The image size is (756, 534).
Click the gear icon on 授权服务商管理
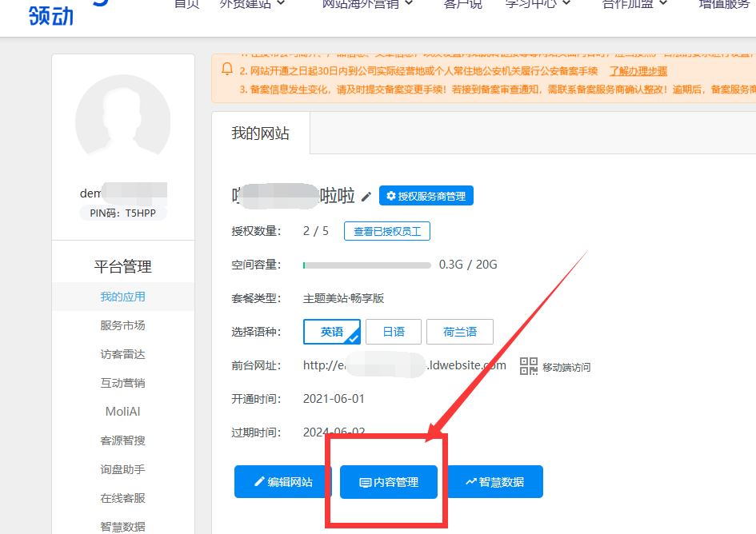(x=390, y=195)
